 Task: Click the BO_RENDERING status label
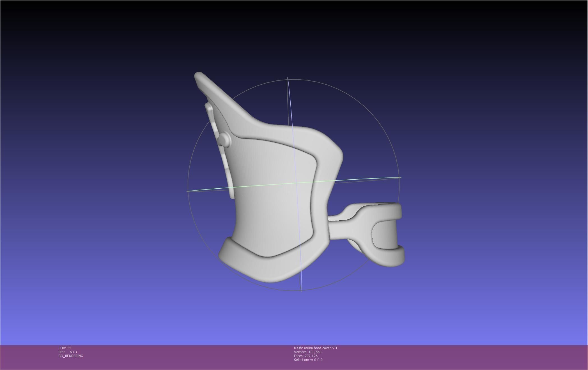click(x=71, y=356)
